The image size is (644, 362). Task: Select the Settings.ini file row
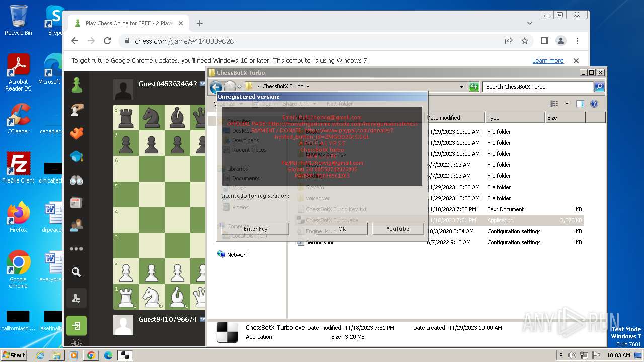(440, 242)
